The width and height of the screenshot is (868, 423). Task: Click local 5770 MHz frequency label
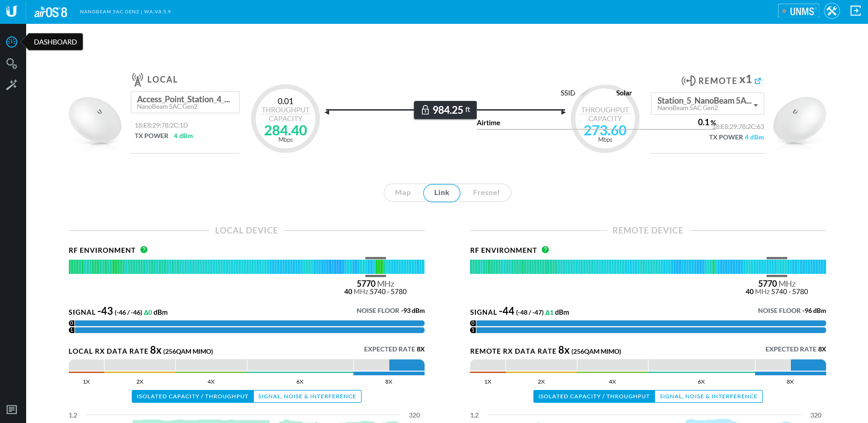(375, 284)
